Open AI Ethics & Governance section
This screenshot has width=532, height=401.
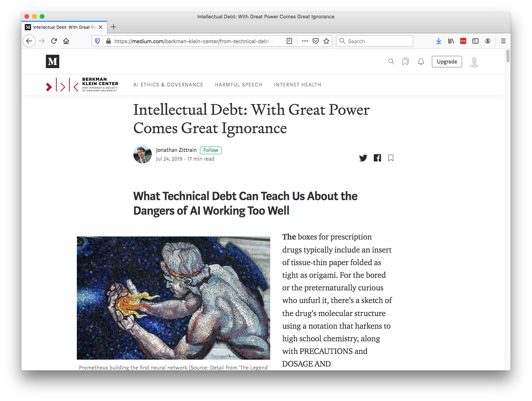click(168, 85)
